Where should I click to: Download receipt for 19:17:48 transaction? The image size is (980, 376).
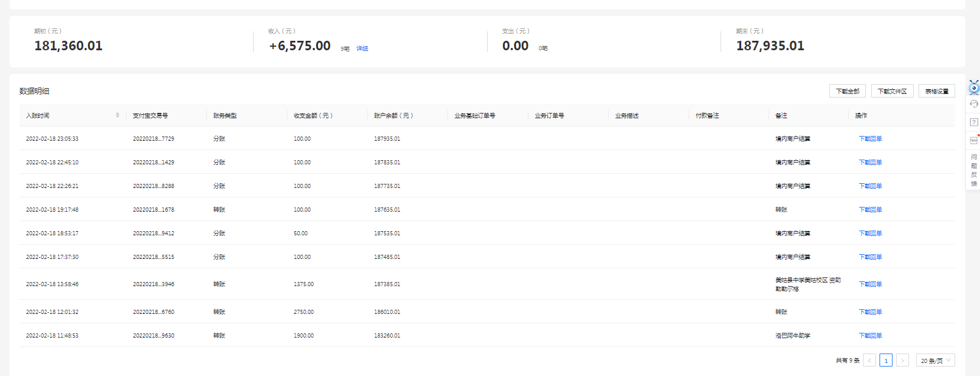click(x=870, y=210)
